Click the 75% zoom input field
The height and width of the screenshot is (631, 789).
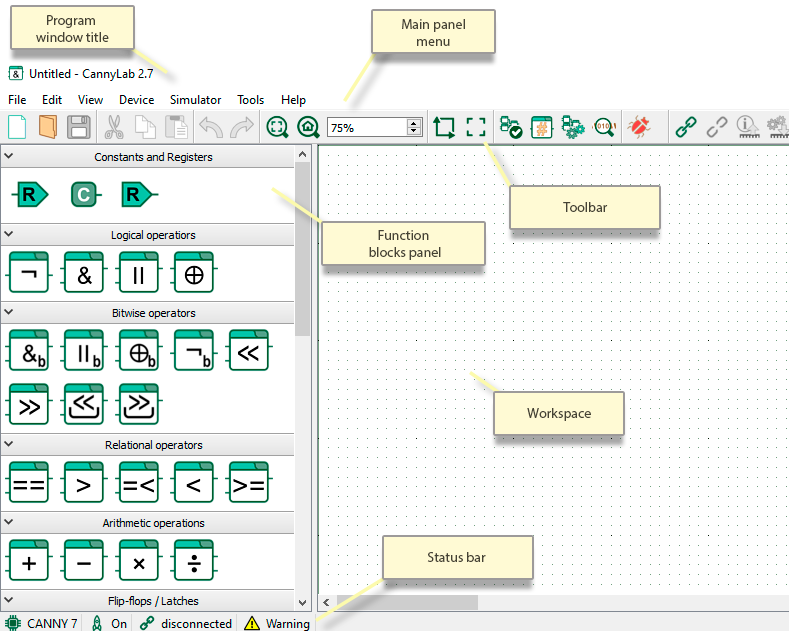point(367,128)
